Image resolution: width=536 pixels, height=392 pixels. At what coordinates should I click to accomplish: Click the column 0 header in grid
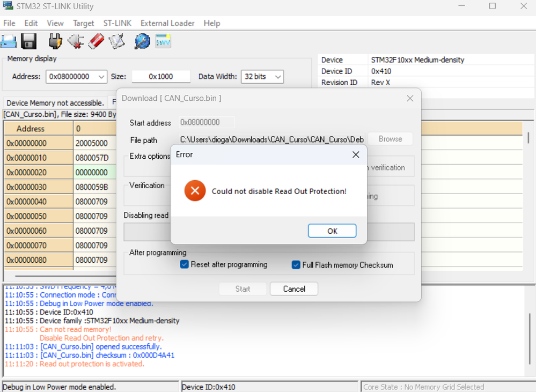click(95, 129)
